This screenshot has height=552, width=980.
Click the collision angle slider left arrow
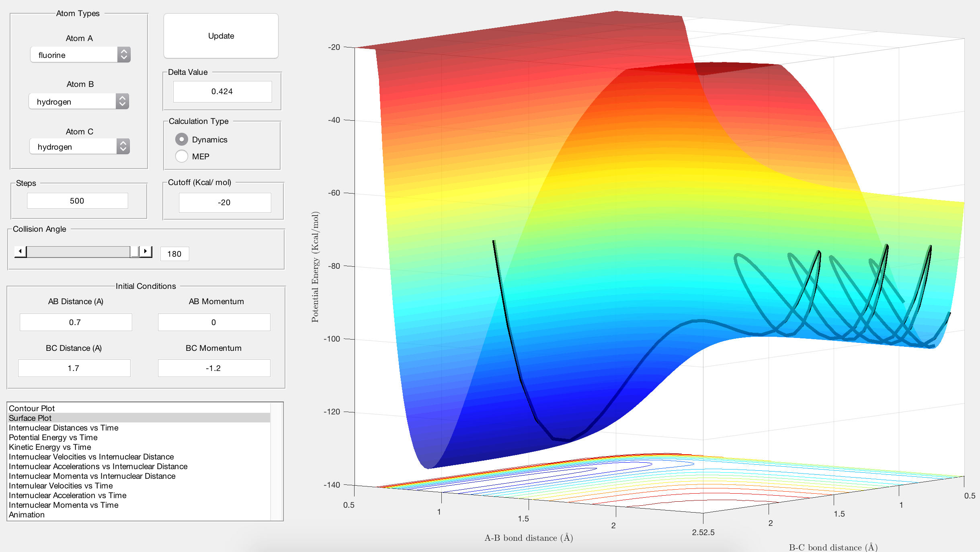click(20, 251)
